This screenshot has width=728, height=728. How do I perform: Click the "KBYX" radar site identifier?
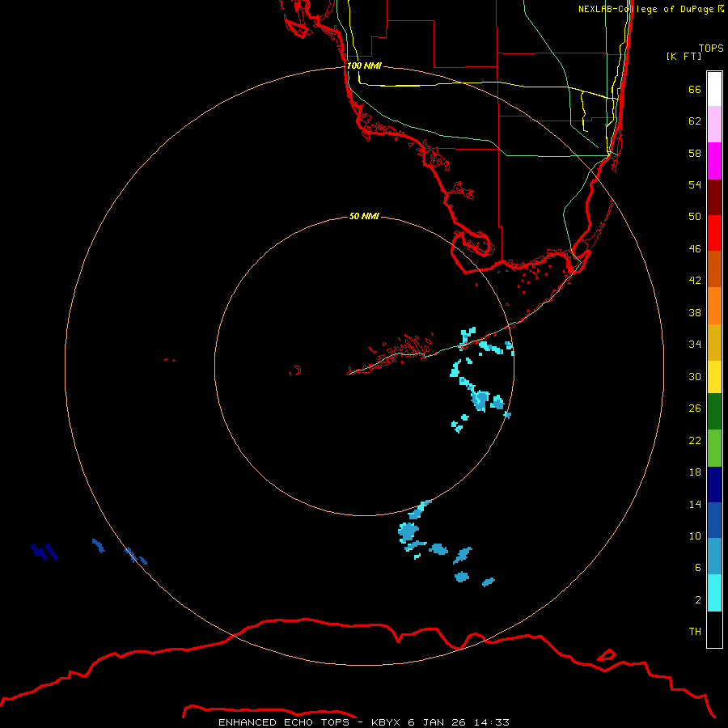pos(385,722)
